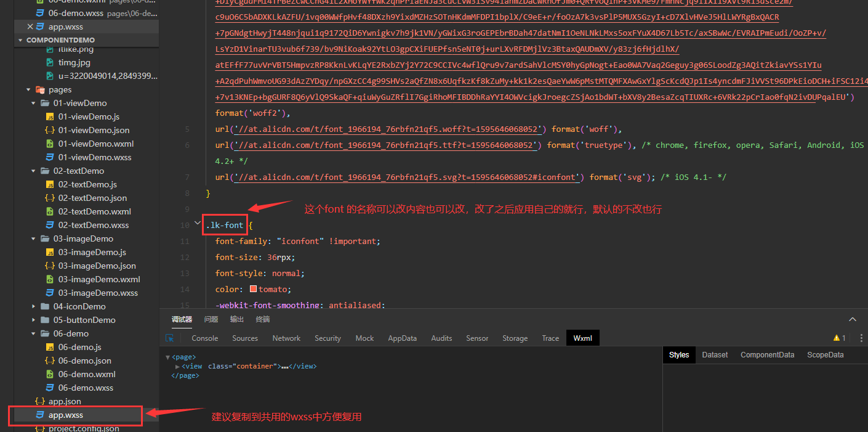
Task: Expand the 05-buttonDemo folder
Action: (x=34, y=320)
